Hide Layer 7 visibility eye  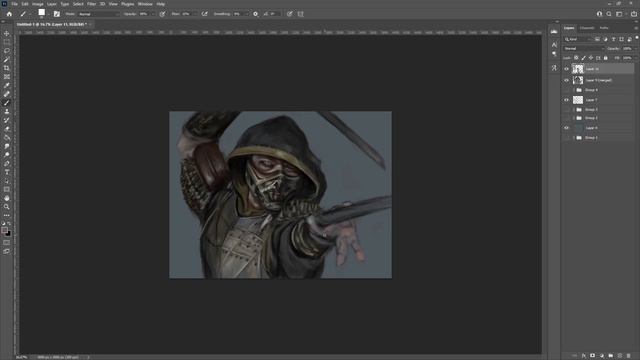tap(567, 100)
